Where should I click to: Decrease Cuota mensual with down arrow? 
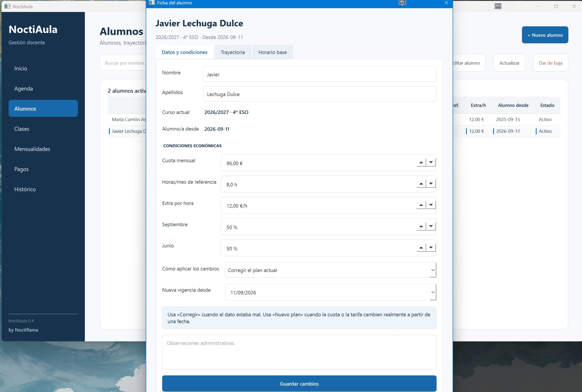click(431, 162)
